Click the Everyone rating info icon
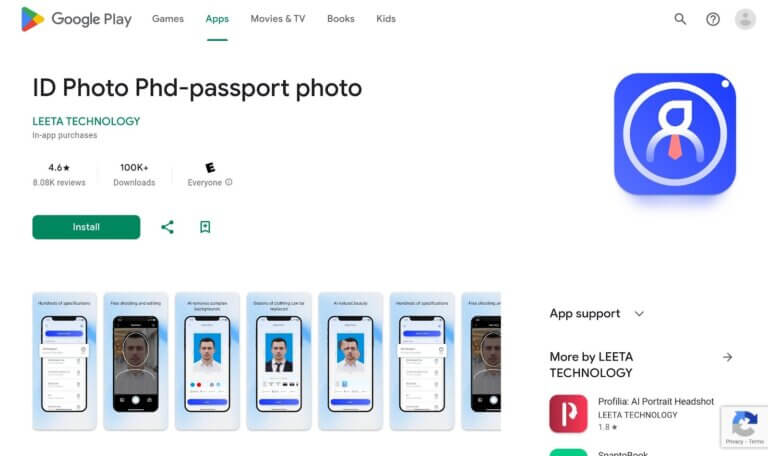This screenshot has width=768, height=456. (x=229, y=182)
